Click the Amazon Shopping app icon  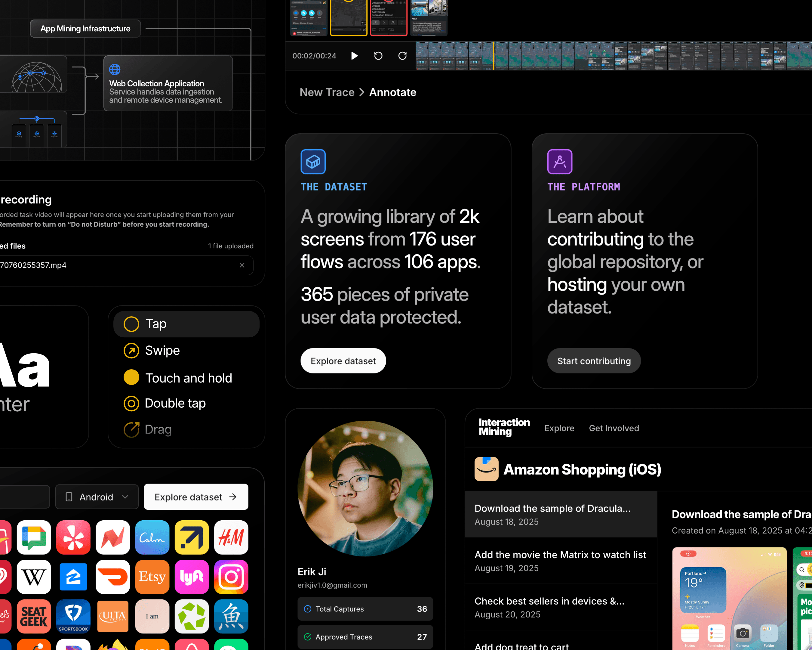[x=486, y=469]
